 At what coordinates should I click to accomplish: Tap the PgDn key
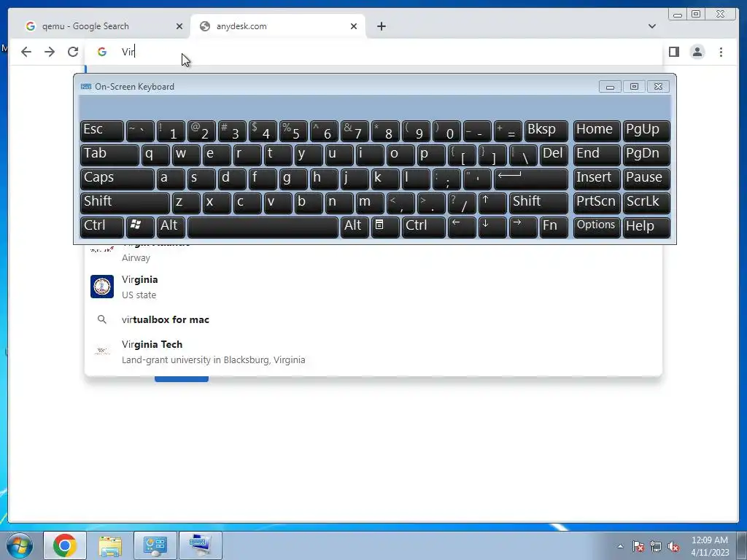(646, 155)
